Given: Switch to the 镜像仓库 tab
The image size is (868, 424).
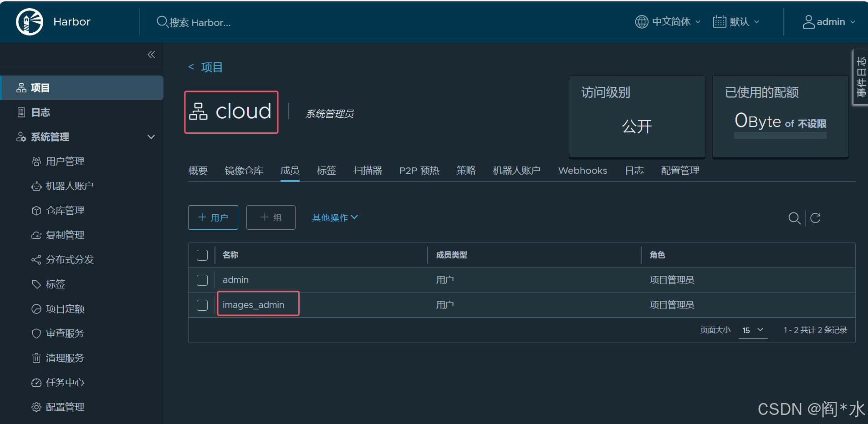Looking at the screenshot, I should [244, 171].
